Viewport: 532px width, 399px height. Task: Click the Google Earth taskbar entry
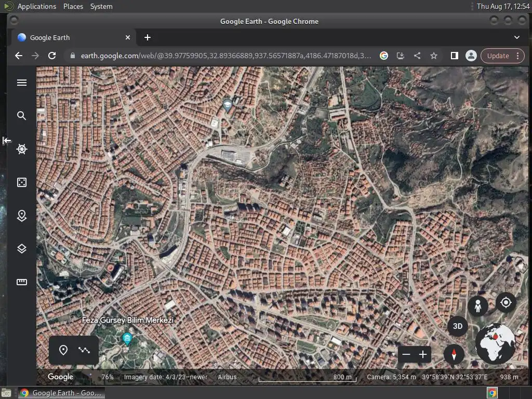(x=61, y=393)
